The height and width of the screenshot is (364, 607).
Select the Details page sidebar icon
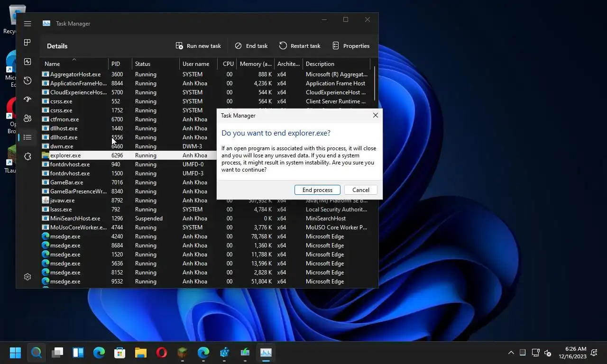(x=28, y=137)
